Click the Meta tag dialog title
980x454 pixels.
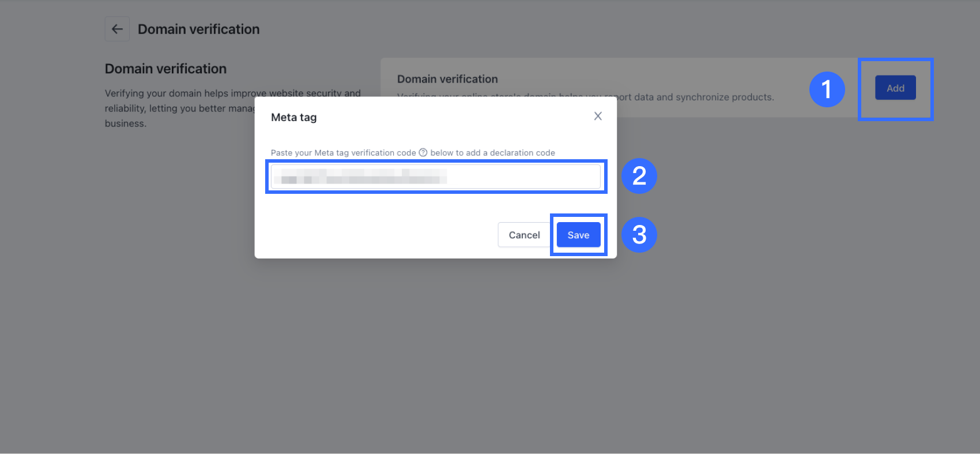293,117
